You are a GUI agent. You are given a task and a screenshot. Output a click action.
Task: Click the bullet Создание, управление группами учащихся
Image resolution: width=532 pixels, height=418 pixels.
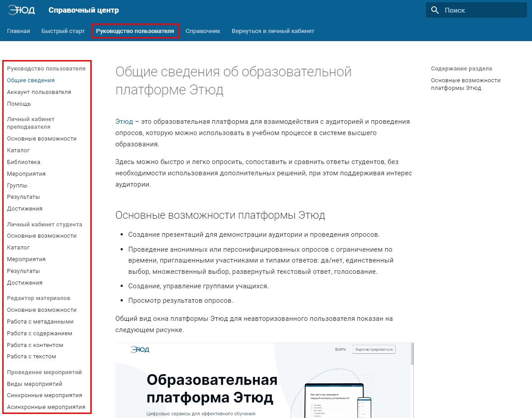point(198,286)
